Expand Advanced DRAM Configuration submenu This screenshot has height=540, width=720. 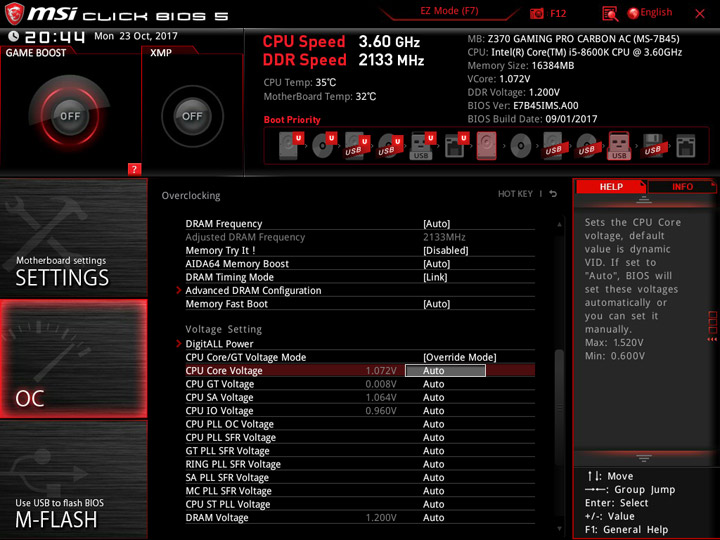[253, 290]
